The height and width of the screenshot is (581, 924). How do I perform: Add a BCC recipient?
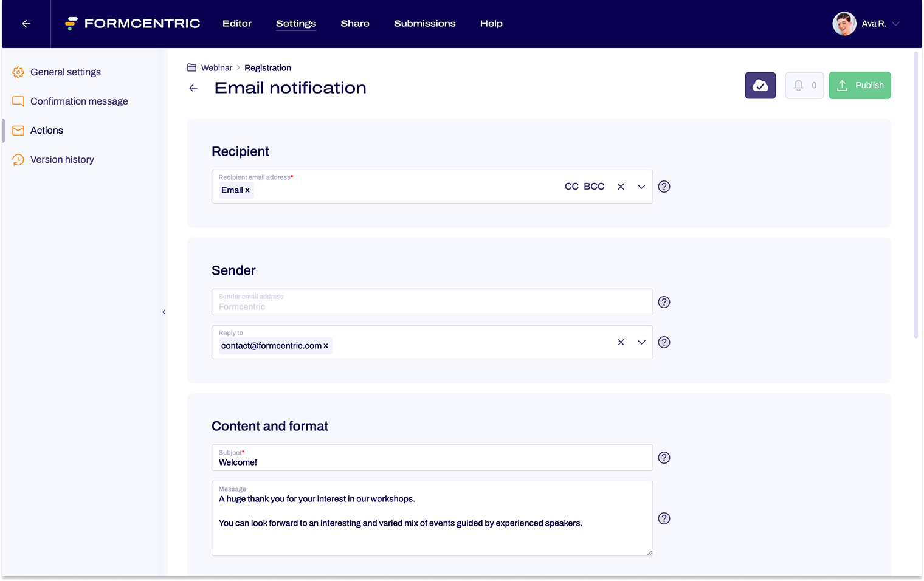click(595, 186)
